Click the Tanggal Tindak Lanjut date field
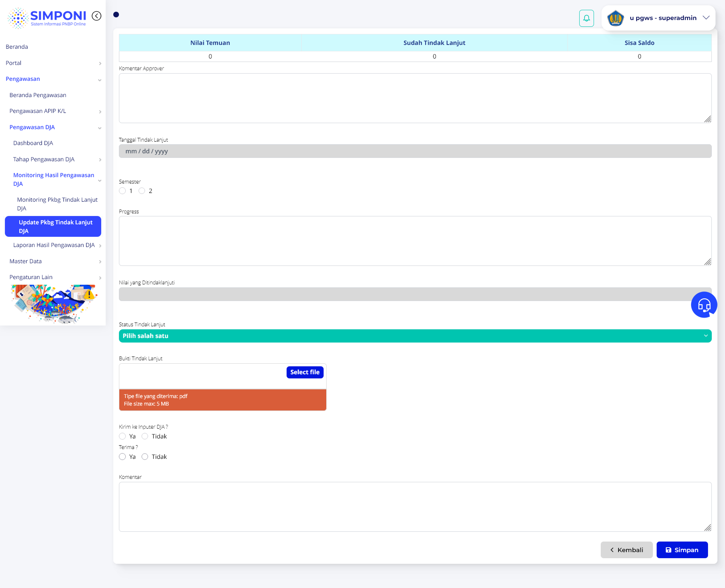 tap(415, 151)
